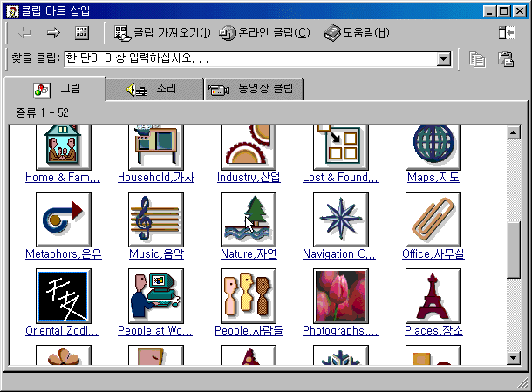Switch to the 그림 pictures tab
This screenshot has width=532, height=392.
pyautogui.click(x=55, y=89)
